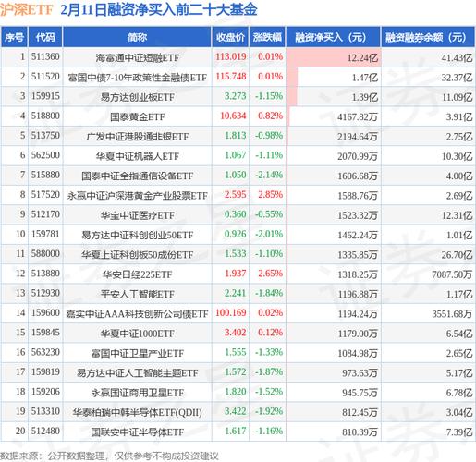Click closing price 113.019
This screenshot has height=462, width=476.
coord(231,57)
